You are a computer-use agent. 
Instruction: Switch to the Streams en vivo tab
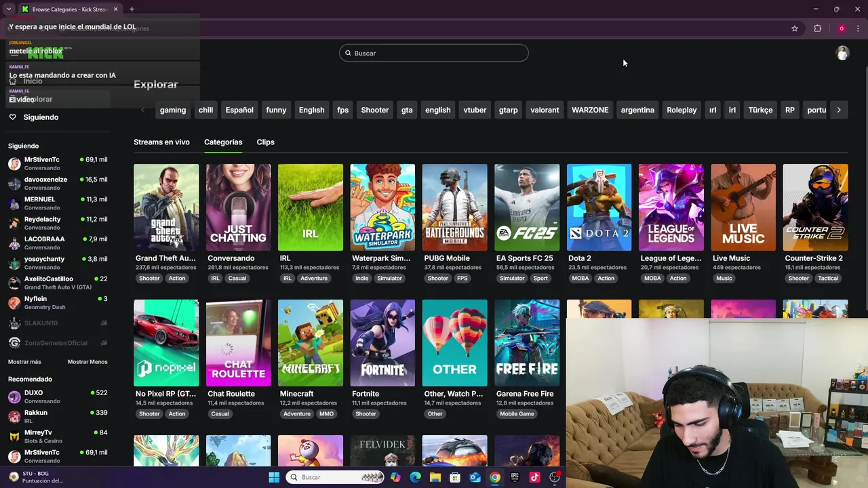pyautogui.click(x=161, y=142)
